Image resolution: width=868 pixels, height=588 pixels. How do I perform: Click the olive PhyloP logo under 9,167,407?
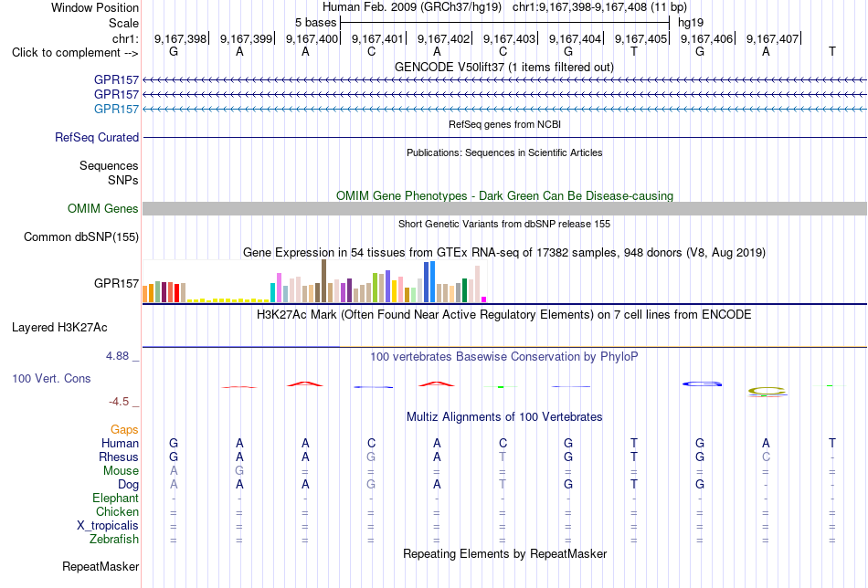(x=767, y=392)
